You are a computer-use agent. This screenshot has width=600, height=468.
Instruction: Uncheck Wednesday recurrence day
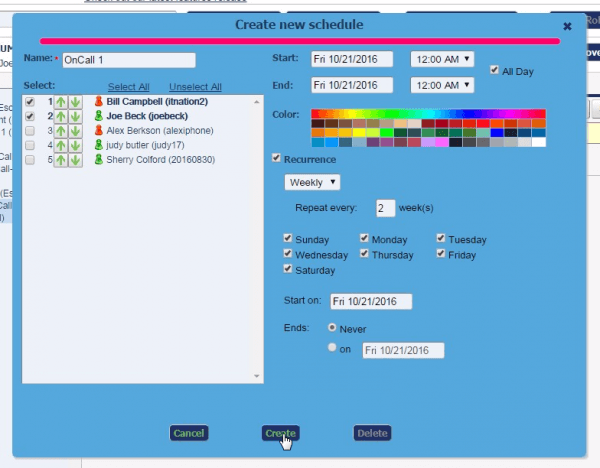click(288, 254)
